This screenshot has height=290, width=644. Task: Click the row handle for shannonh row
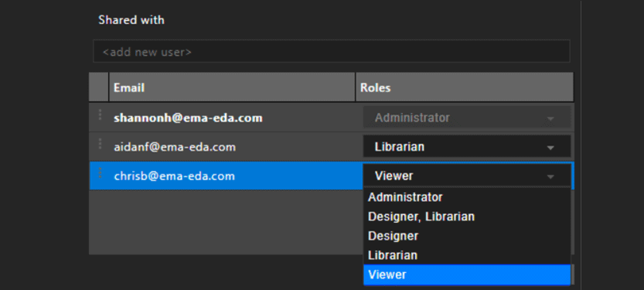100,115
